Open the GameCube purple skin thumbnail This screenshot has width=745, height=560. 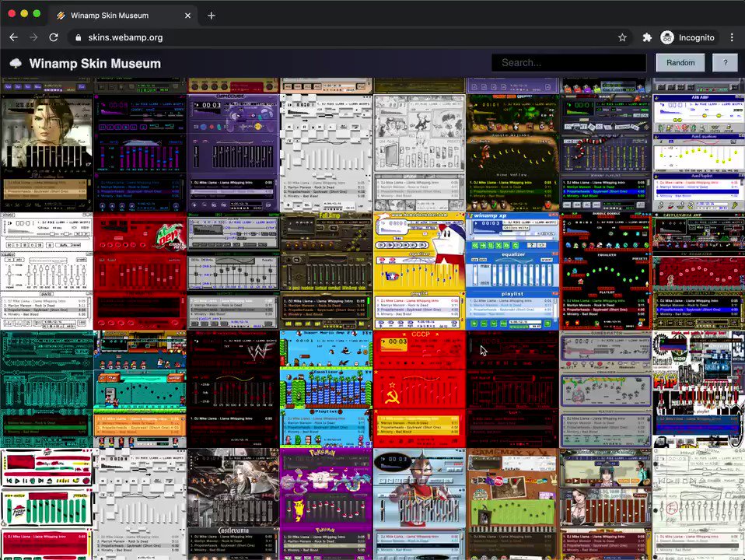(233, 152)
